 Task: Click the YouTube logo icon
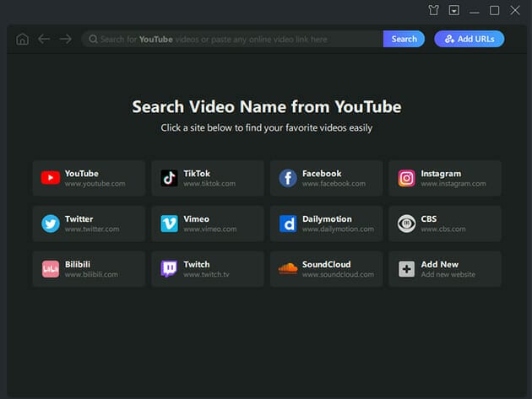point(51,178)
